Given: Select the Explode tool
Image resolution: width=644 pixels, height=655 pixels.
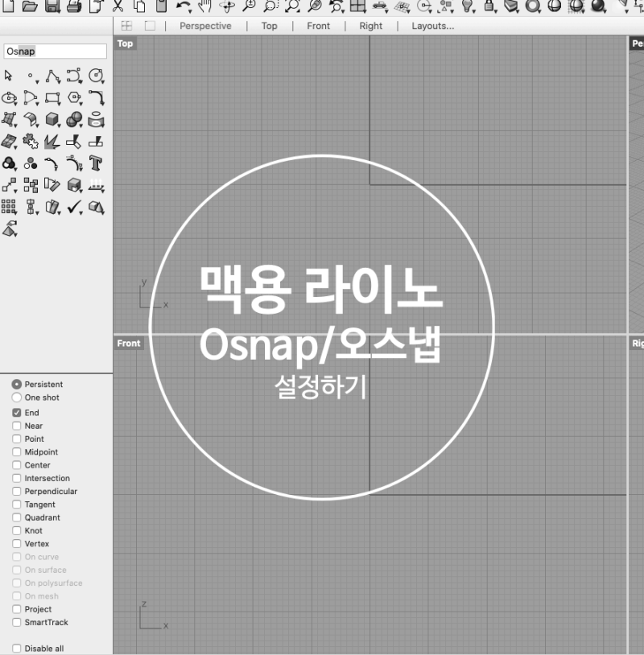Looking at the screenshot, I should click(52, 141).
